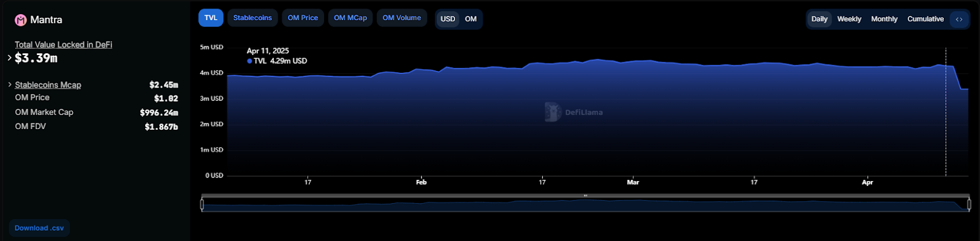The image size is (980, 241).
Task: Select the Cumulative view tab
Action: click(x=925, y=19)
